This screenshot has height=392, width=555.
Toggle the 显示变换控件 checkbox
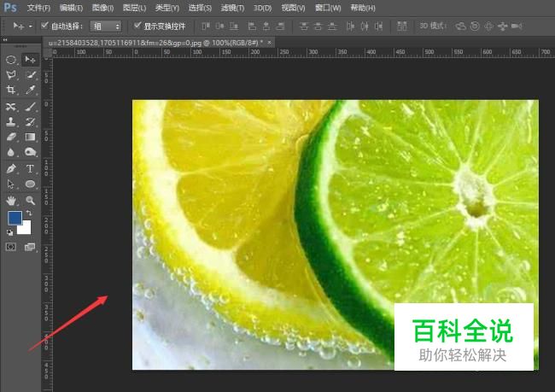(x=137, y=26)
